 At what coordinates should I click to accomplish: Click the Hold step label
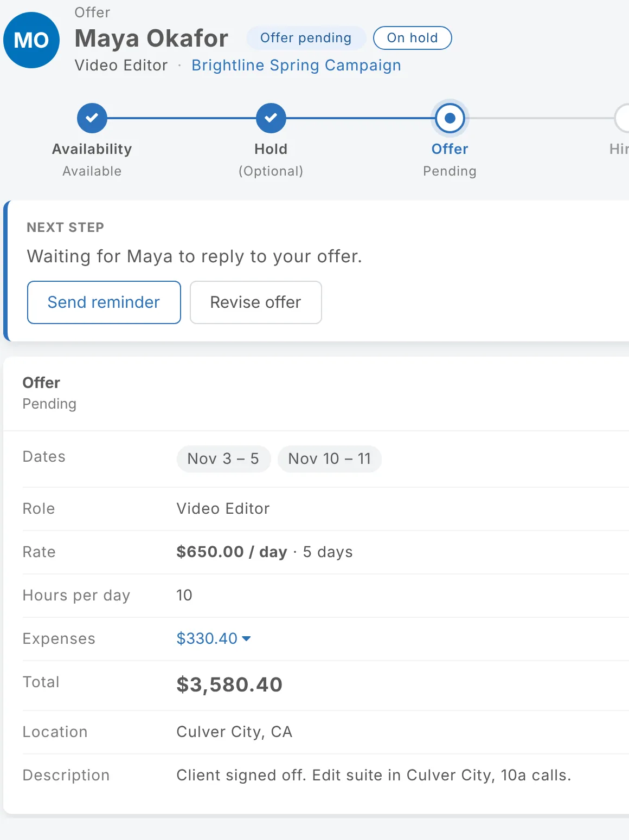click(x=271, y=149)
